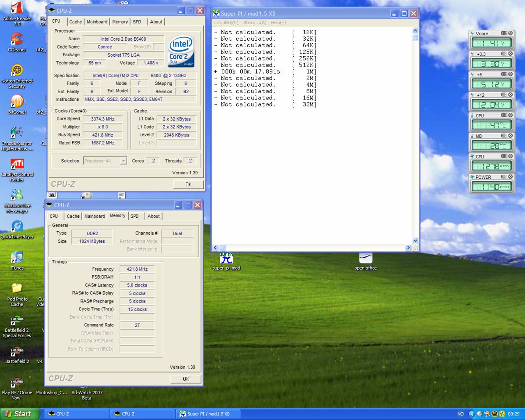Open Calculate menu in Super PI

(x=226, y=23)
